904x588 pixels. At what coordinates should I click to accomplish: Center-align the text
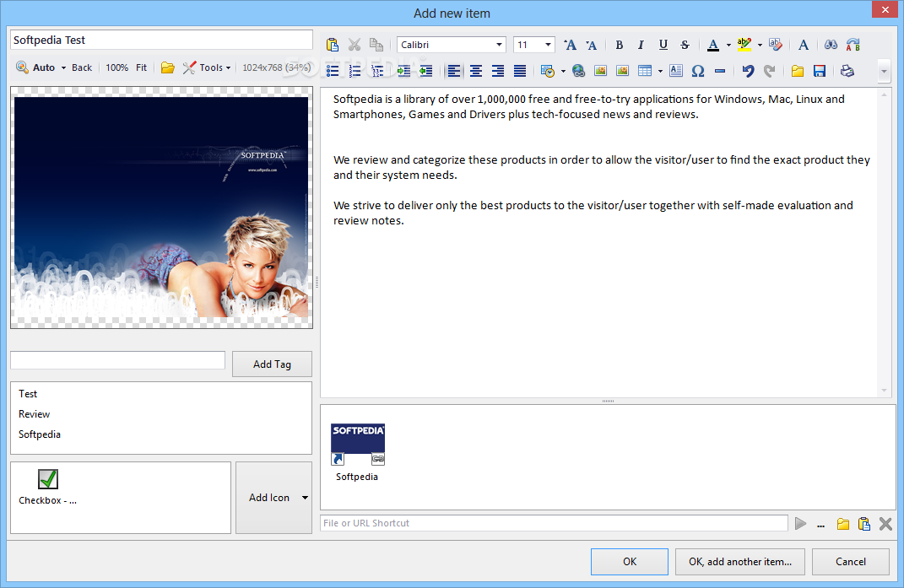pyautogui.click(x=476, y=70)
